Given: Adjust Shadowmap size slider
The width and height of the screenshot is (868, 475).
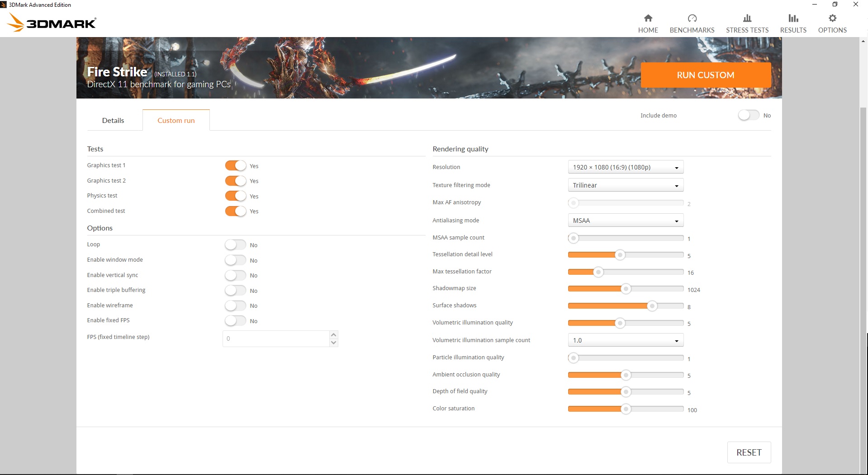Looking at the screenshot, I should (x=626, y=289).
